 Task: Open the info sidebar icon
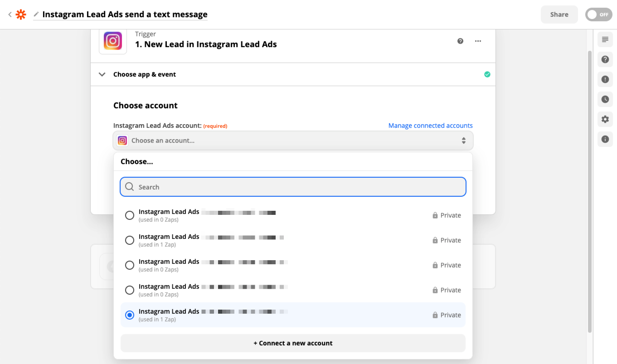tap(605, 139)
